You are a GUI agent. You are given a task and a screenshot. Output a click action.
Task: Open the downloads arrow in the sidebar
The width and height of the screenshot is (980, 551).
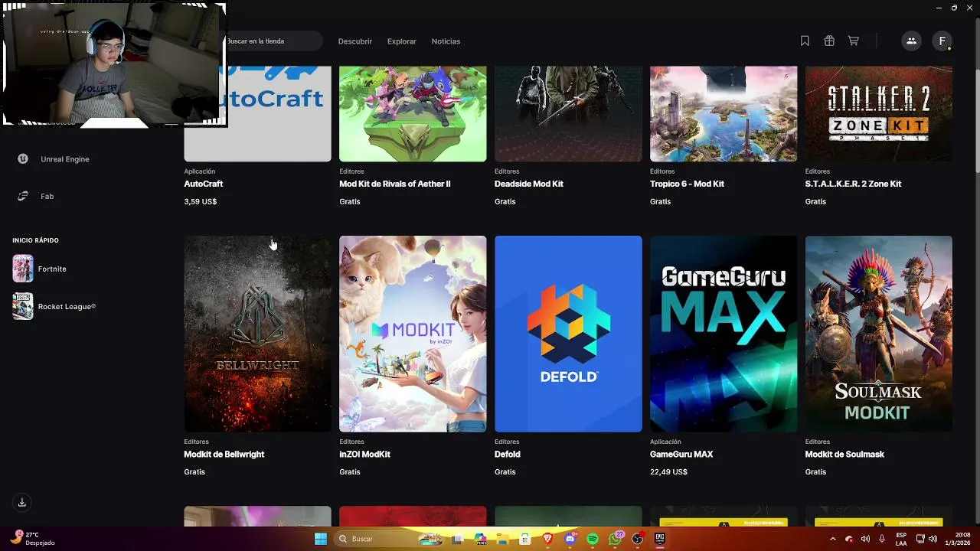(x=22, y=503)
